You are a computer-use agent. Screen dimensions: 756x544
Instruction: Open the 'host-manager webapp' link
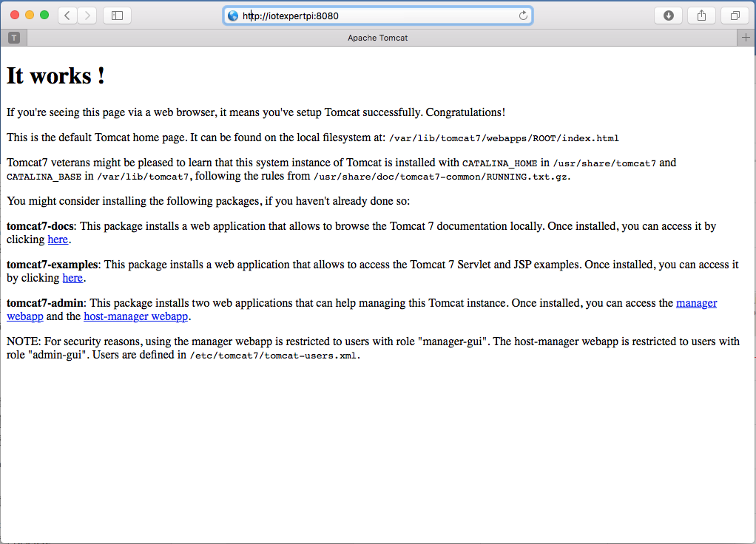pos(135,316)
